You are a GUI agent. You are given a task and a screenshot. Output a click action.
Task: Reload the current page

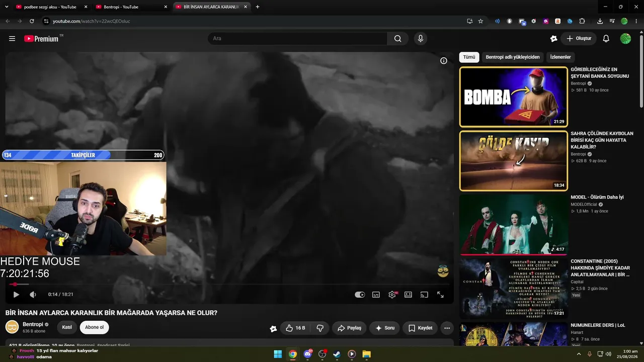coord(32,21)
